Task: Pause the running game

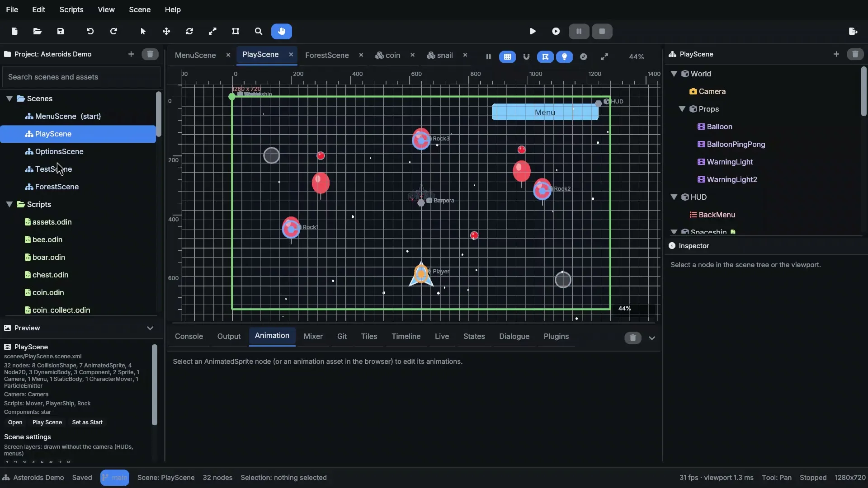Action: 579,31
